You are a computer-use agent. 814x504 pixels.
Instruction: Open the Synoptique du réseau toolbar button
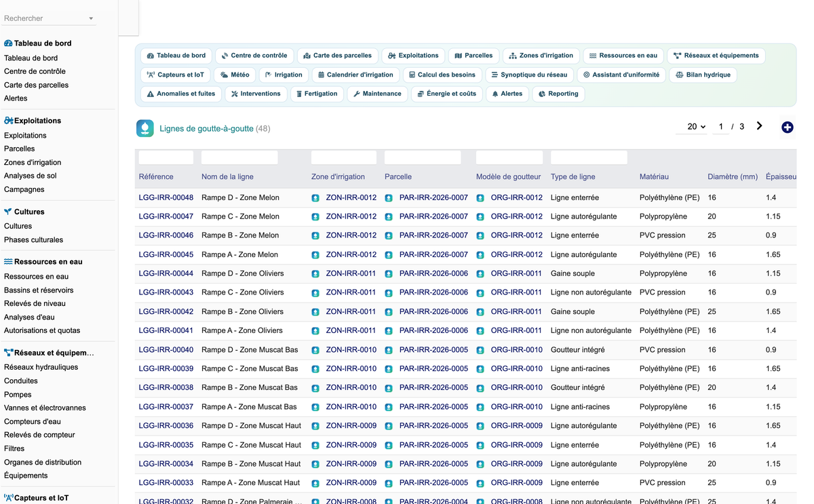[x=529, y=75]
